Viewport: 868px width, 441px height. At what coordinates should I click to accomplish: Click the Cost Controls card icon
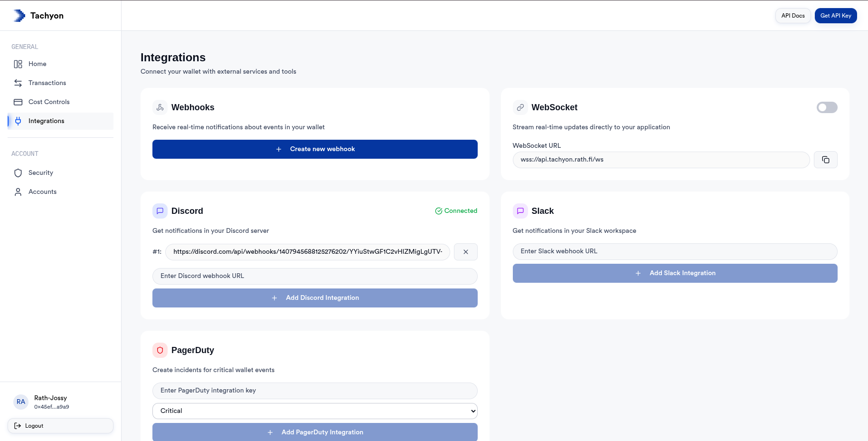coord(18,102)
